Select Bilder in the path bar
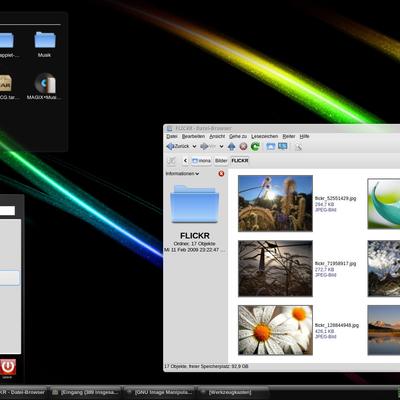400x400 pixels. pyautogui.click(x=221, y=161)
